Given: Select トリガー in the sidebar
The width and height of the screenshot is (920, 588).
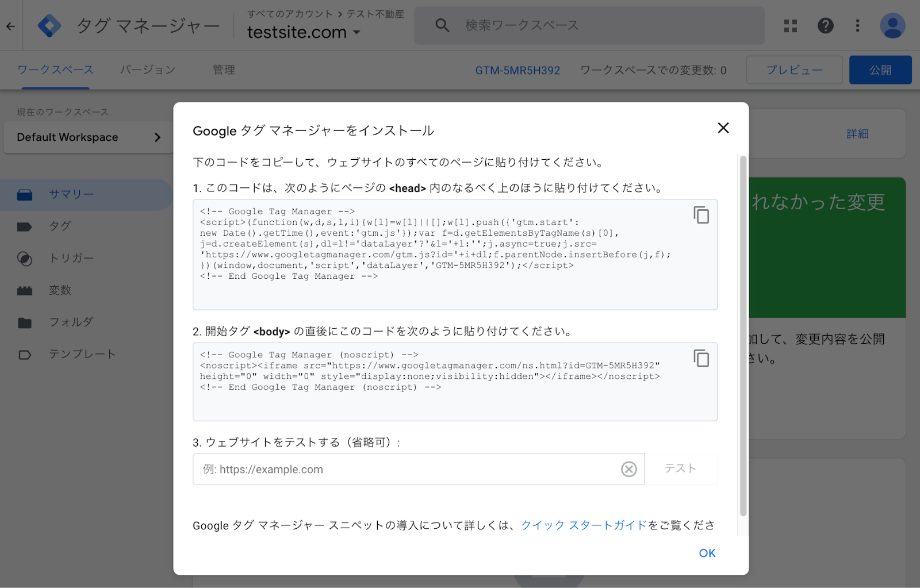Looking at the screenshot, I should (71, 258).
